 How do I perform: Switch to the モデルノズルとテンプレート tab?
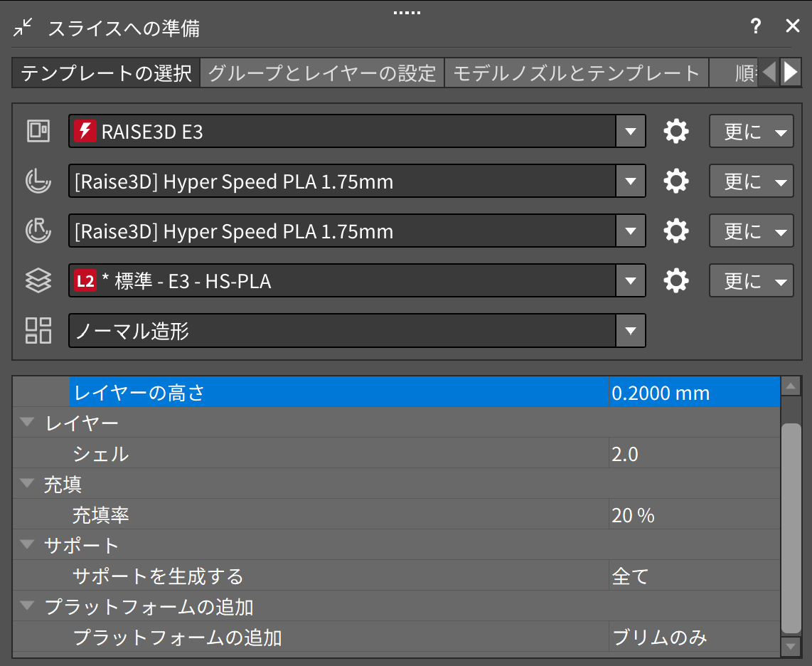coord(577,73)
